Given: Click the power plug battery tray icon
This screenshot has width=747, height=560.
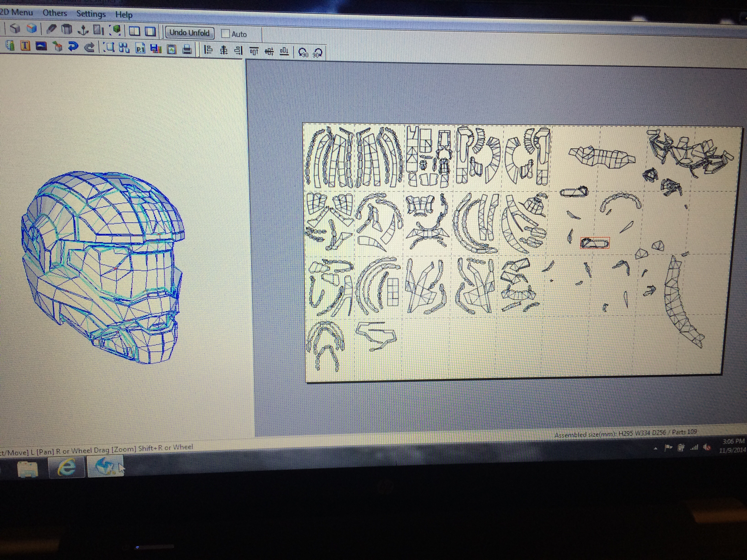Looking at the screenshot, I should click(681, 448).
